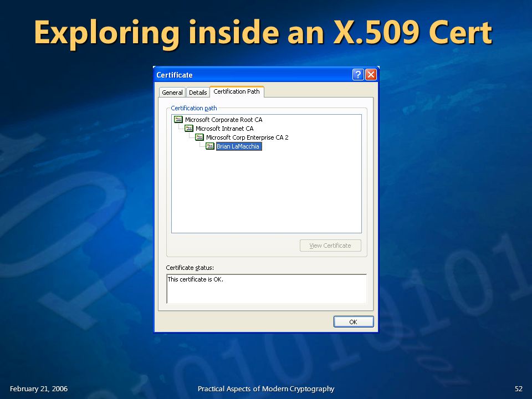Open the Details tab
Image resolution: width=532 pixels, height=399 pixels.
coord(198,93)
